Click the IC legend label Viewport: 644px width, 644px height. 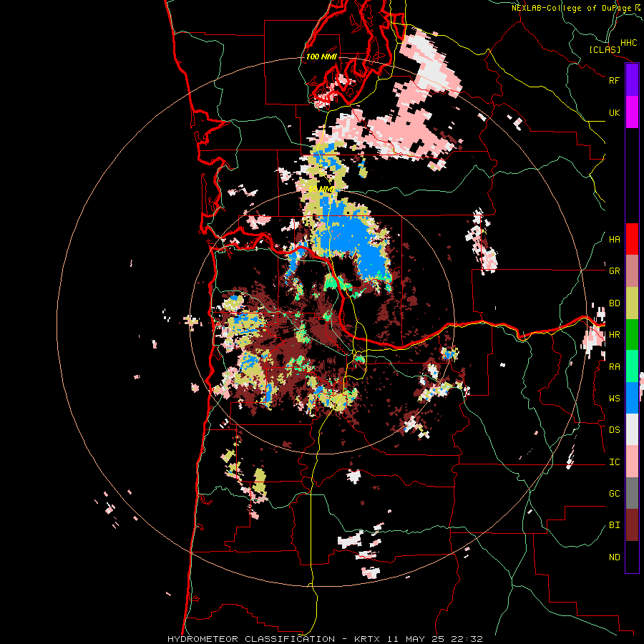[614, 462]
